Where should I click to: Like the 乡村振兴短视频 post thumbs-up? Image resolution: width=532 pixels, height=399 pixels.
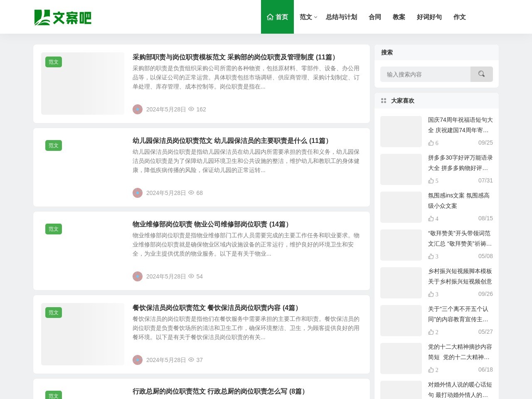[431, 294]
